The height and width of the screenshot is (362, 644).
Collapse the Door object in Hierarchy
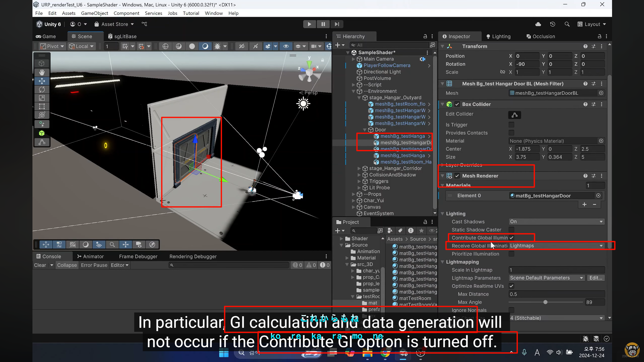click(x=365, y=130)
